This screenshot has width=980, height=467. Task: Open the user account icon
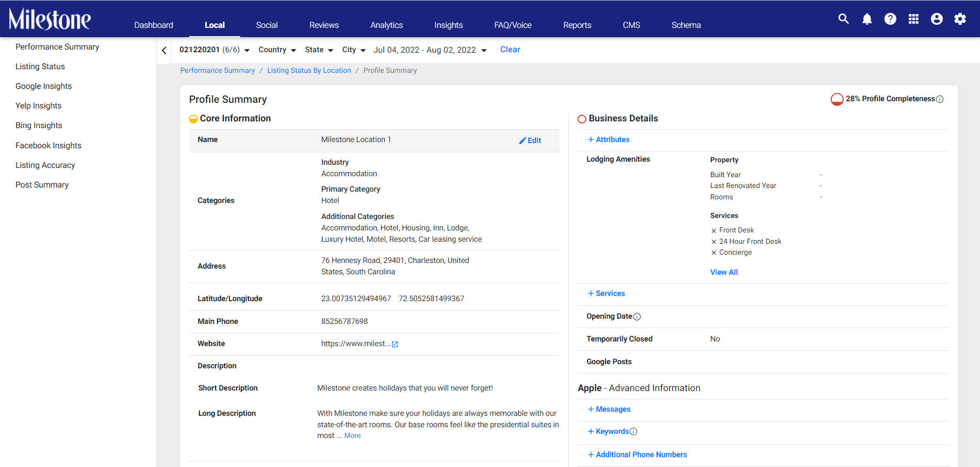pos(937,19)
